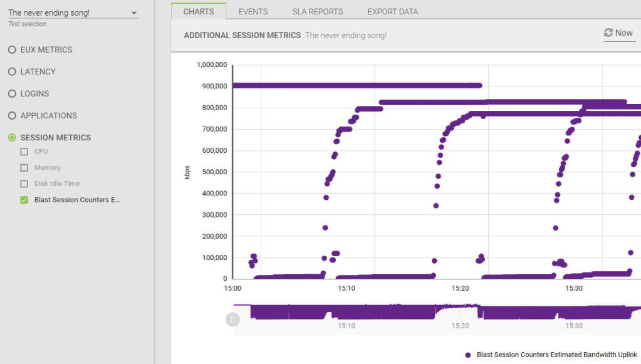
Task: Enable the Memory checkbox
Action: 24,168
